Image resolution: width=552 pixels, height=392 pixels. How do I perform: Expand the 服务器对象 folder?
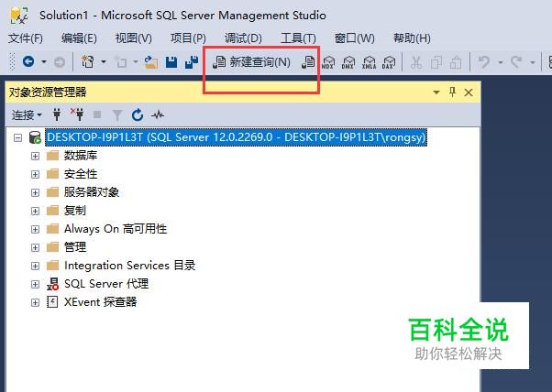35,192
